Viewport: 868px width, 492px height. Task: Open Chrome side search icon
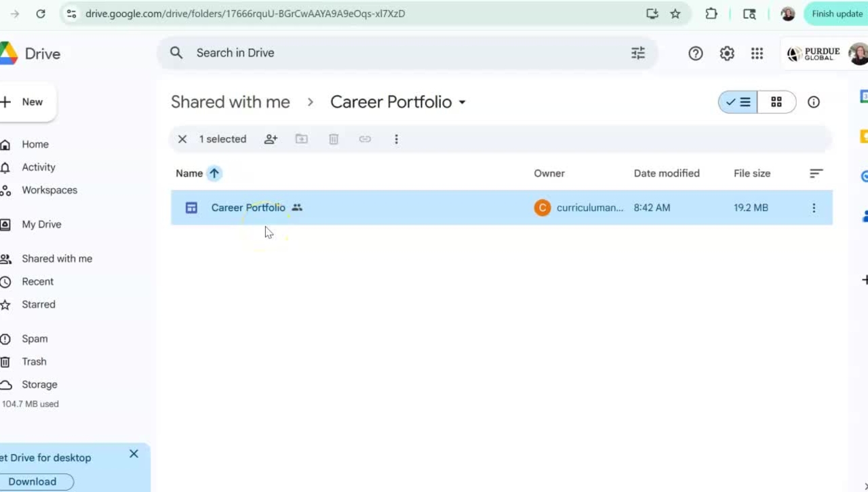point(749,14)
